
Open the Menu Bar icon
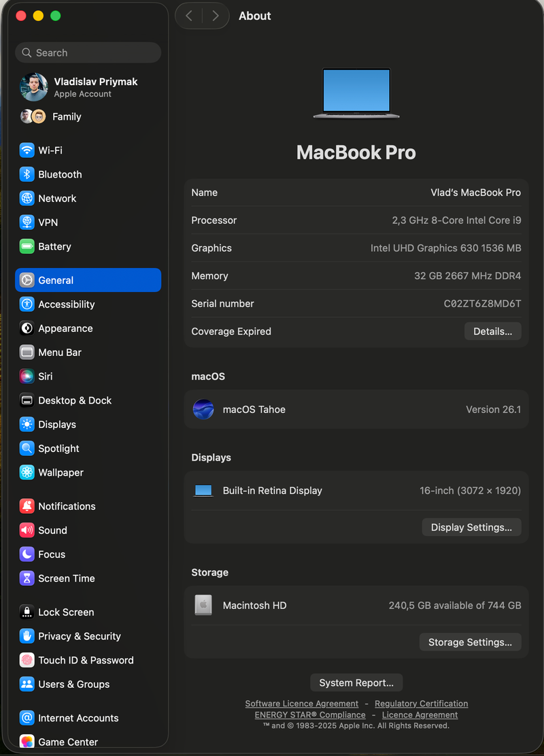[x=27, y=352]
